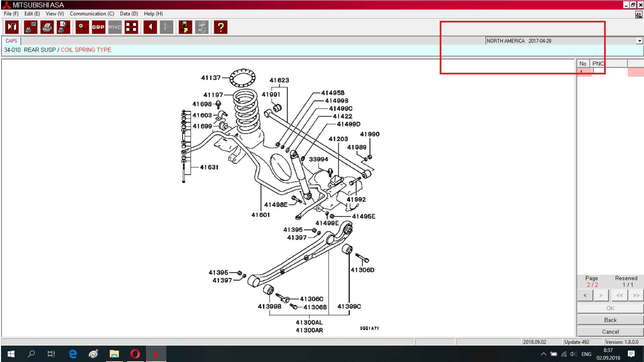Go to previous page with < button
Viewport: 644px width, 362px height.
click(x=585, y=295)
